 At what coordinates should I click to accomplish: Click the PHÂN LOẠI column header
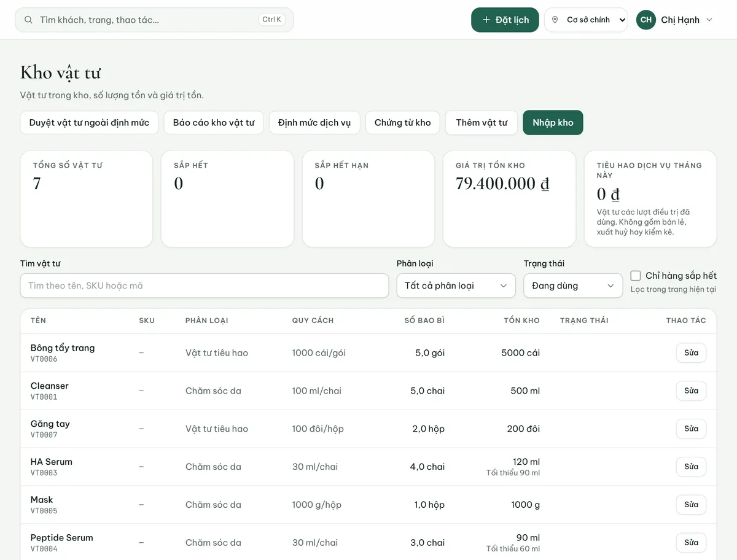207,321
